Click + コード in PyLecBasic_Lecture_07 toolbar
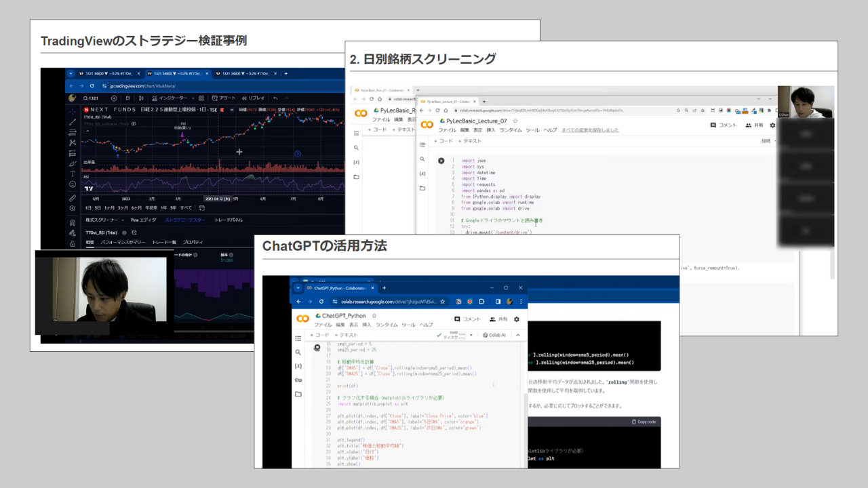The height and width of the screenshot is (488, 868). (443, 141)
